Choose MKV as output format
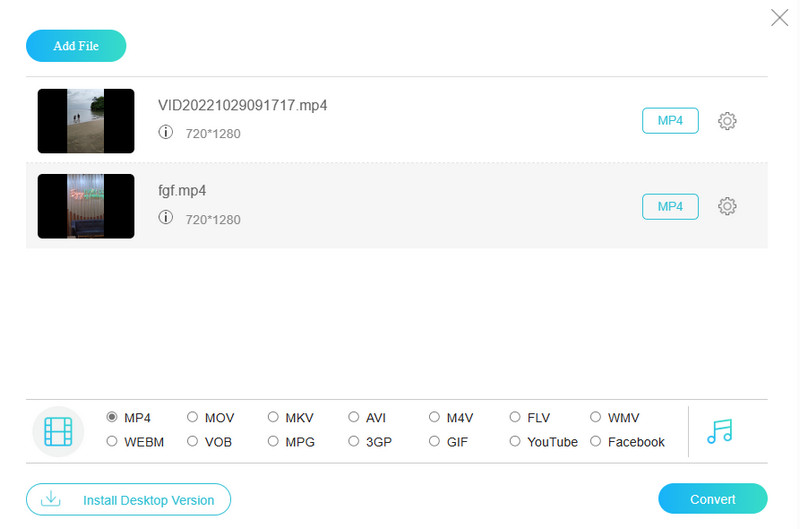The height and width of the screenshot is (529, 800). [274, 417]
